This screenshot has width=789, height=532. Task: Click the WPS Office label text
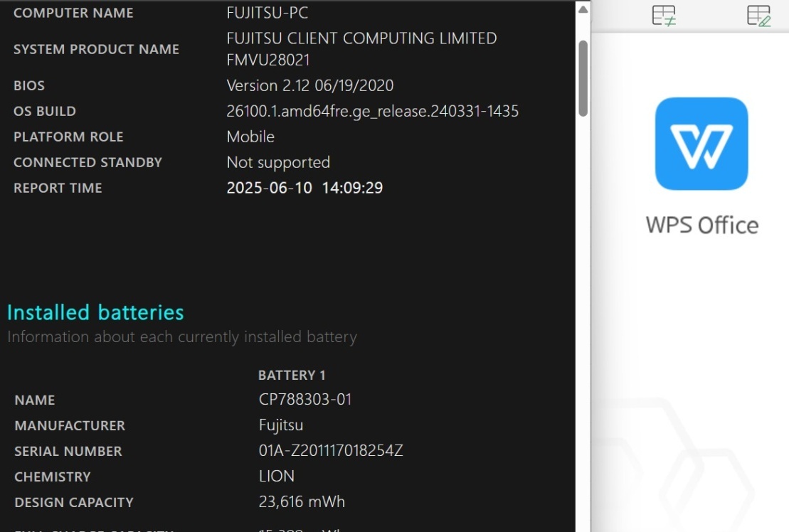coord(702,225)
